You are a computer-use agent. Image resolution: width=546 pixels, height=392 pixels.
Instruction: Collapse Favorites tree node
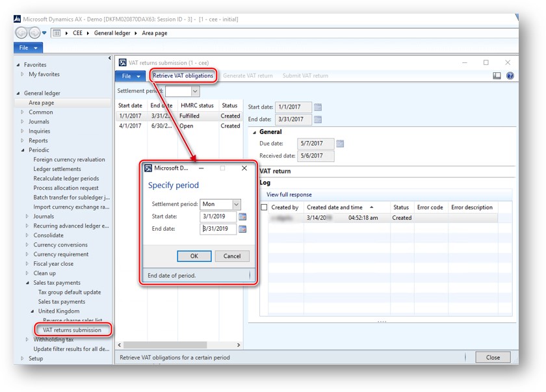pos(18,65)
